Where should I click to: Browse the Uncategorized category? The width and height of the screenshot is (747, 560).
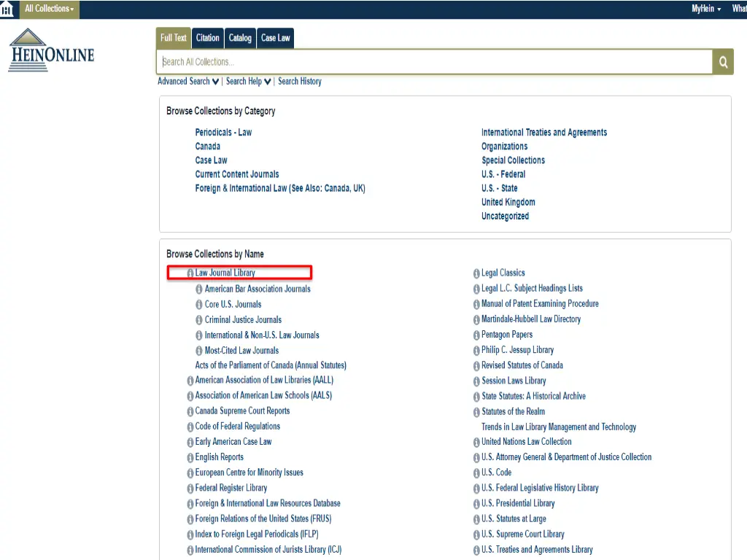[x=505, y=216]
